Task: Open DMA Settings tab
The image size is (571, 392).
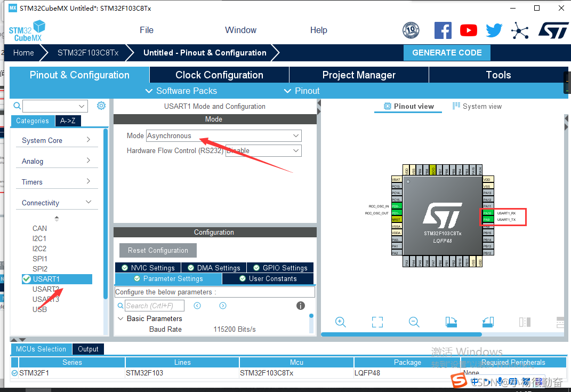Action: pyautogui.click(x=214, y=268)
